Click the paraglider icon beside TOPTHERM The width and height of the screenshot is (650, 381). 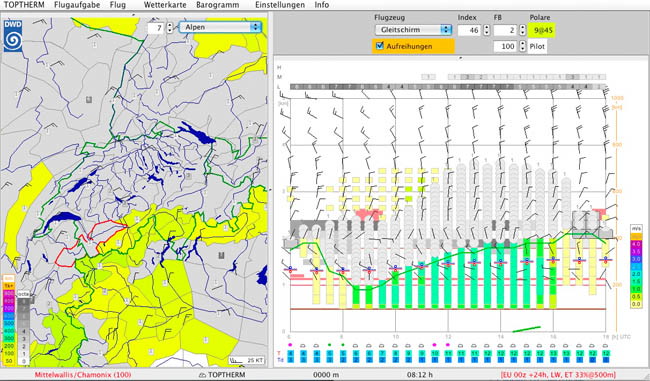[202, 375]
